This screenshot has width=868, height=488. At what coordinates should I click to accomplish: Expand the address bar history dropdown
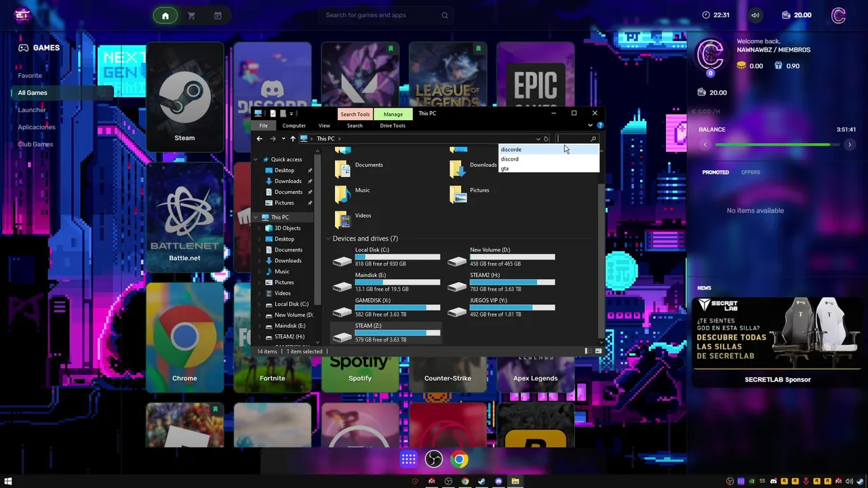tap(538, 139)
